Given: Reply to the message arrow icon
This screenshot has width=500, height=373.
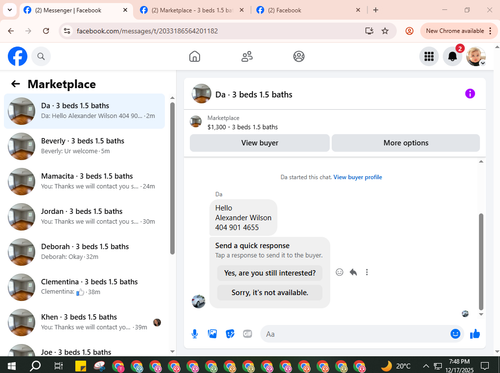Looking at the screenshot, I should [353, 272].
